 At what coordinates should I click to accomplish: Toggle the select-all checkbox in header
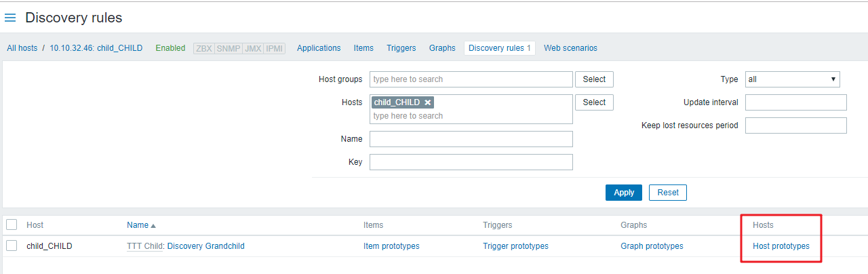pos(12,224)
